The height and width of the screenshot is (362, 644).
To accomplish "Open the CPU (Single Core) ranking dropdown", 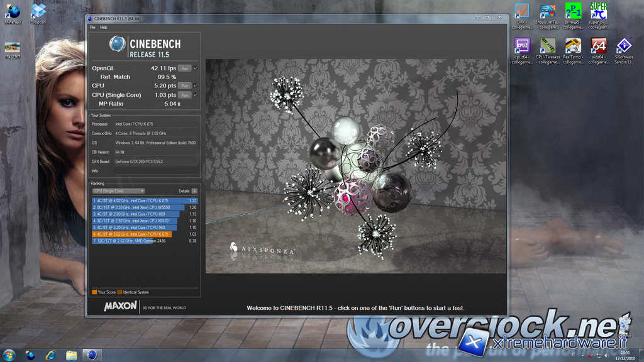I will click(118, 190).
